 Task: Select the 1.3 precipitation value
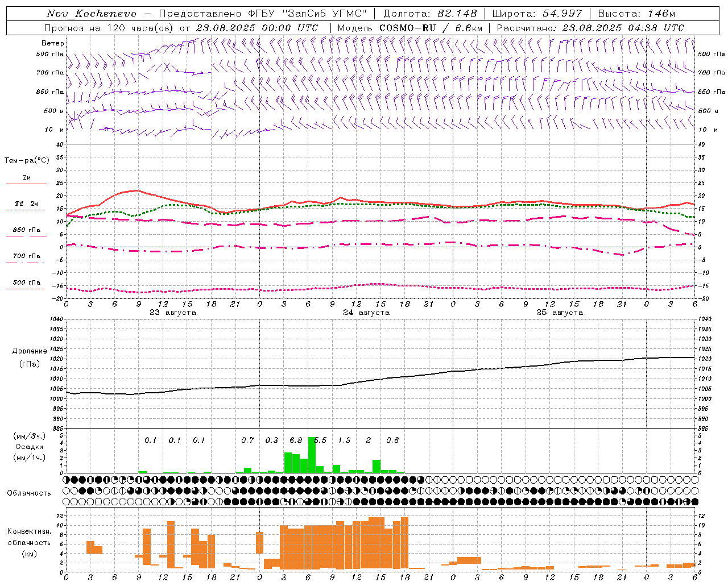[344, 440]
